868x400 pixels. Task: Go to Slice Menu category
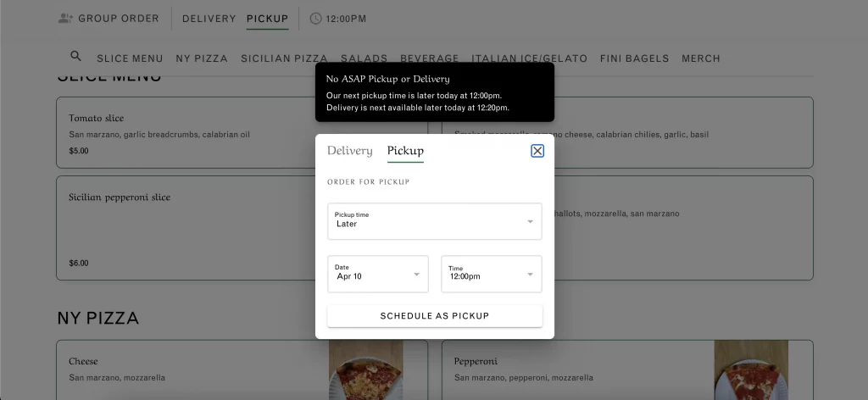point(130,58)
